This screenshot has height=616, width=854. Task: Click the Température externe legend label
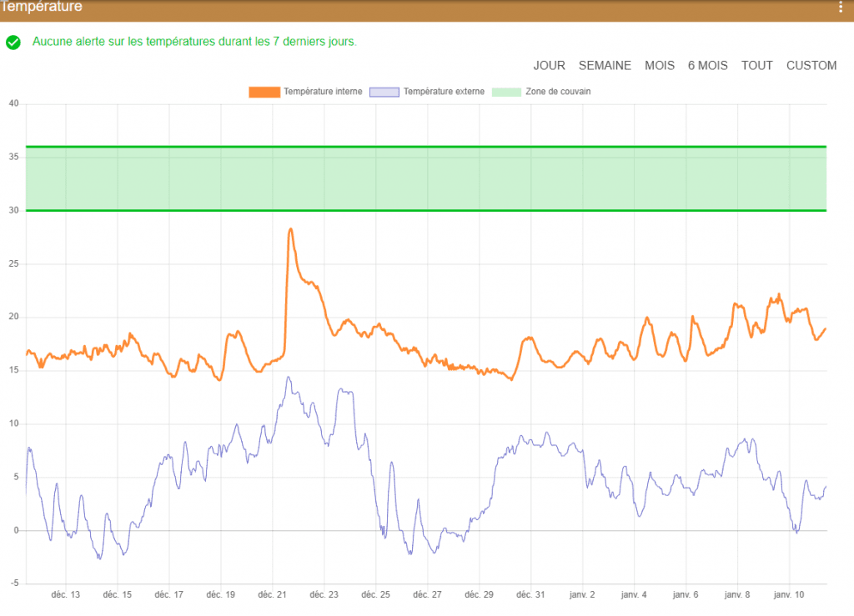point(444,92)
